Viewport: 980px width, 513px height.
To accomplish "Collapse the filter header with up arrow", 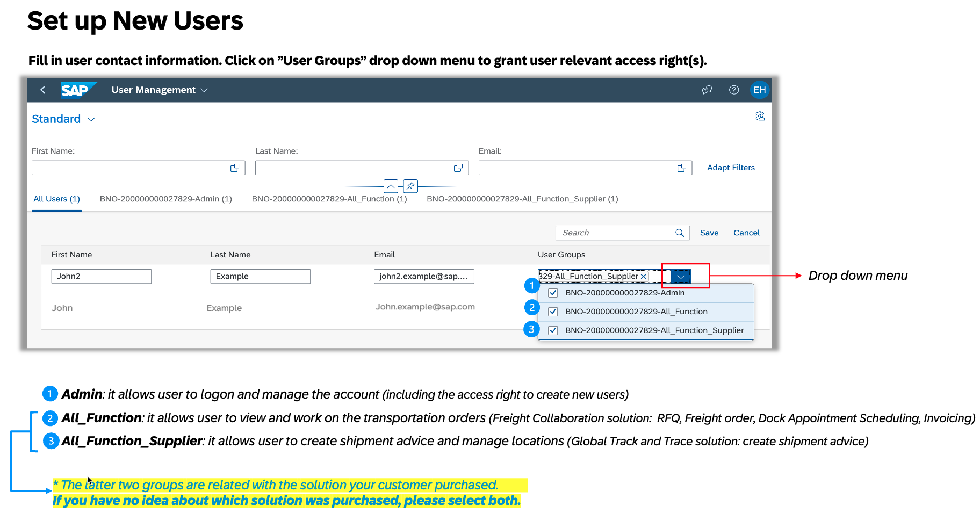I will tap(391, 186).
